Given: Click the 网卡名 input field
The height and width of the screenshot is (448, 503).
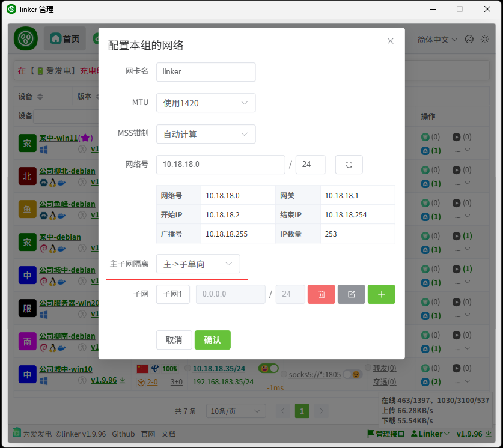Looking at the screenshot, I should 206,71.
